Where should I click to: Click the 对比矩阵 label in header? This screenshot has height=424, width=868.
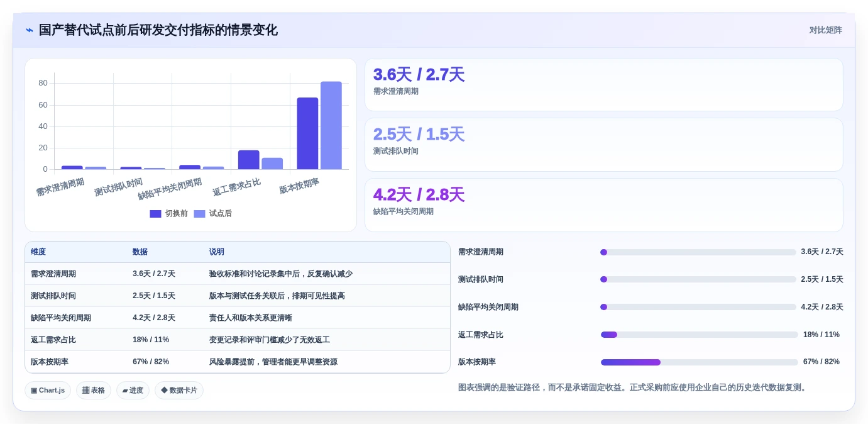(825, 30)
